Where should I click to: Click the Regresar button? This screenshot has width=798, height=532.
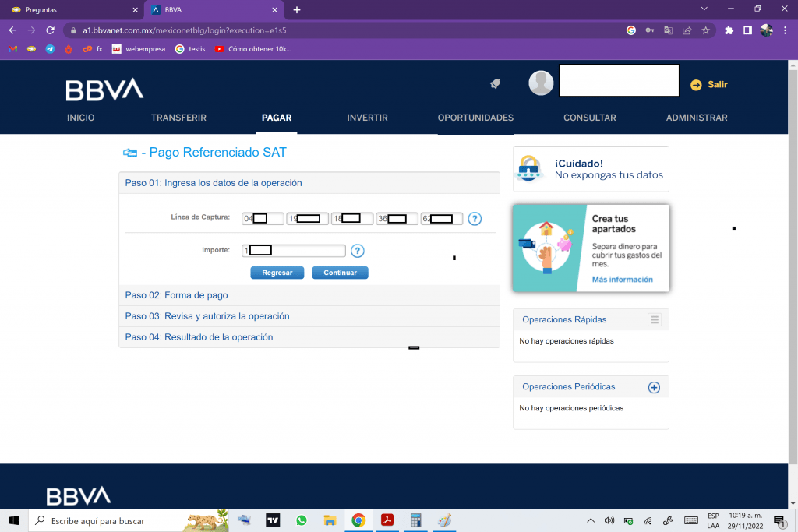pyautogui.click(x=277, y=273)
